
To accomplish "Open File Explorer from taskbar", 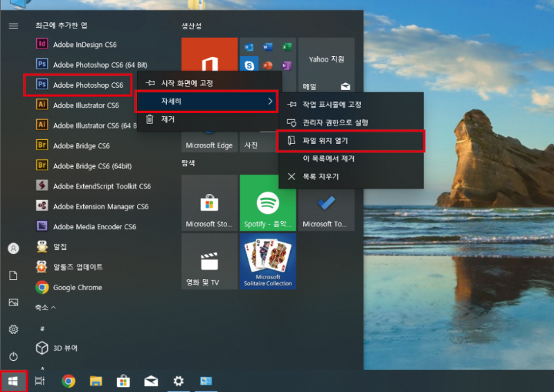I will (96, 381).
